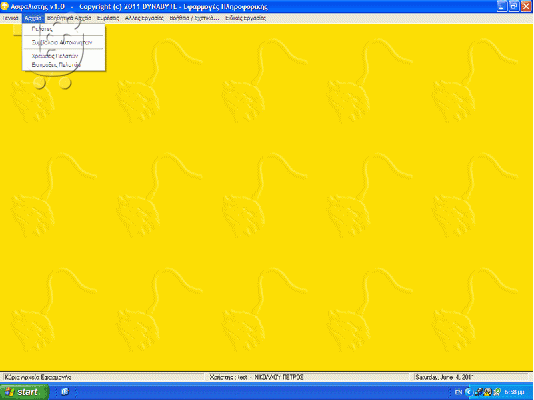Click the EN language indicator in tray
The image size is (534, 400).
[x=458, y=392]
